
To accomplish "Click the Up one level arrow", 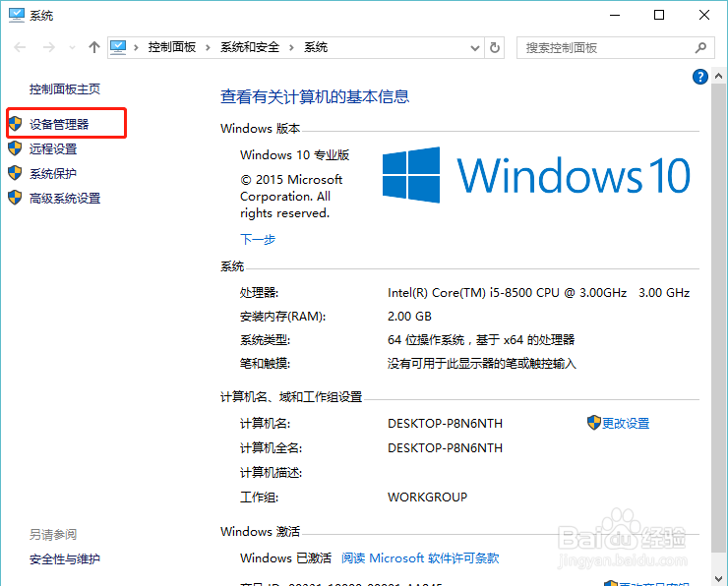I will 94,47.
